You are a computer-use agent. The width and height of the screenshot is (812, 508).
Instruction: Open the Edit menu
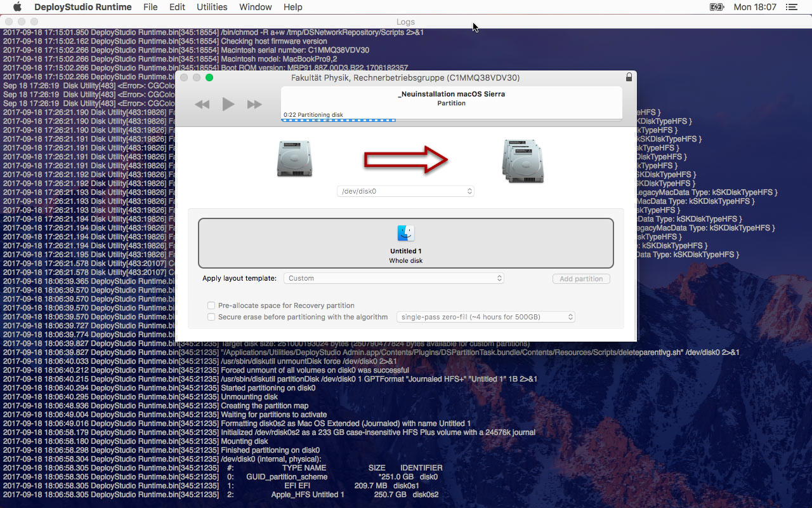tap(177, 7)
